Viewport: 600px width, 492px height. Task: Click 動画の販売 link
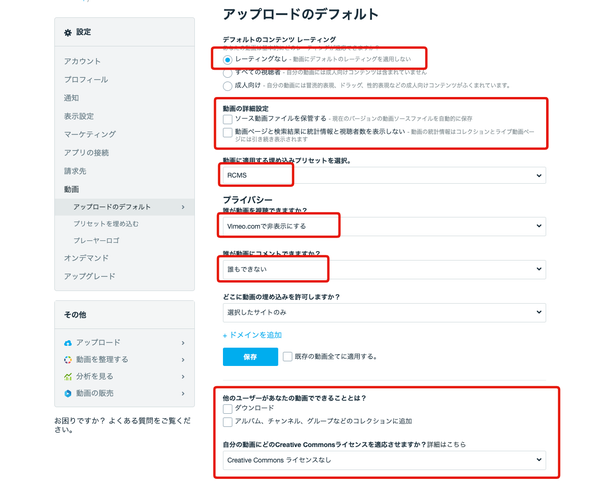click(x=95, y=393)
